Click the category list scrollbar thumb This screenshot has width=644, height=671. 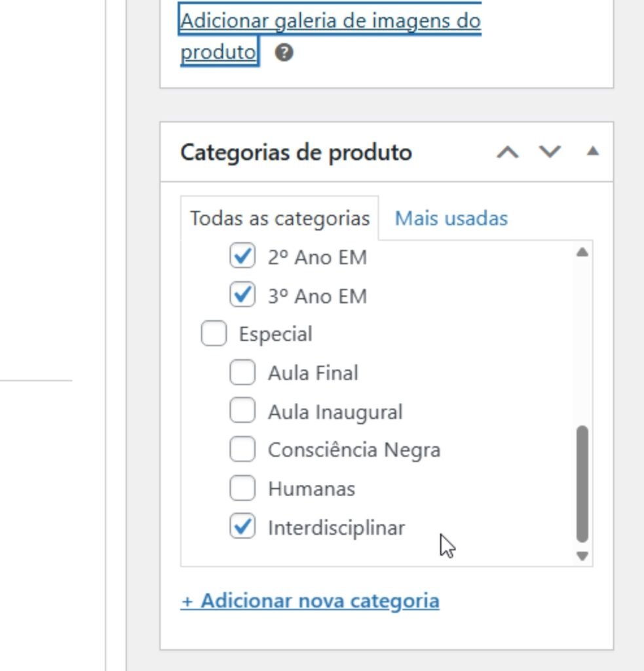tap(582, 484)
